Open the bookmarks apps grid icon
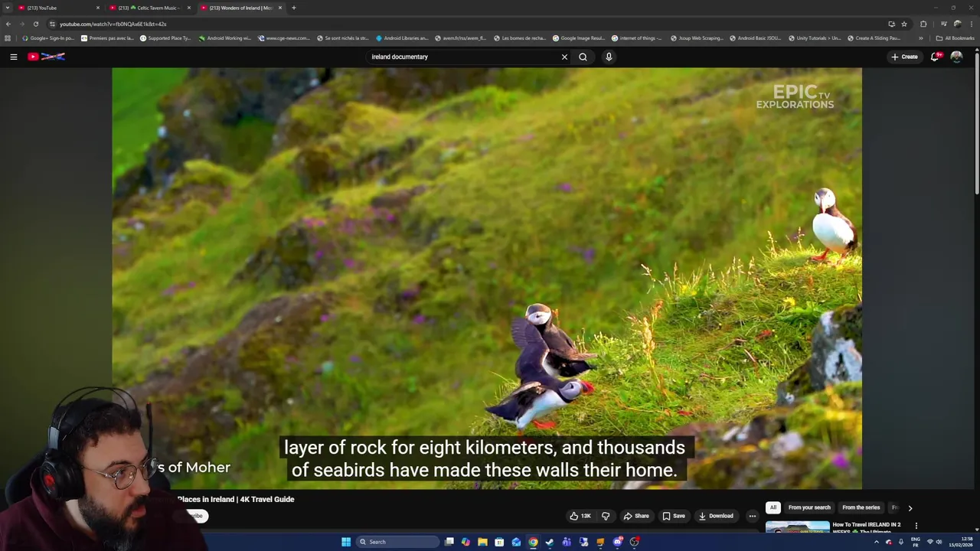Screen dimensions: 980x551 point(8,38)
